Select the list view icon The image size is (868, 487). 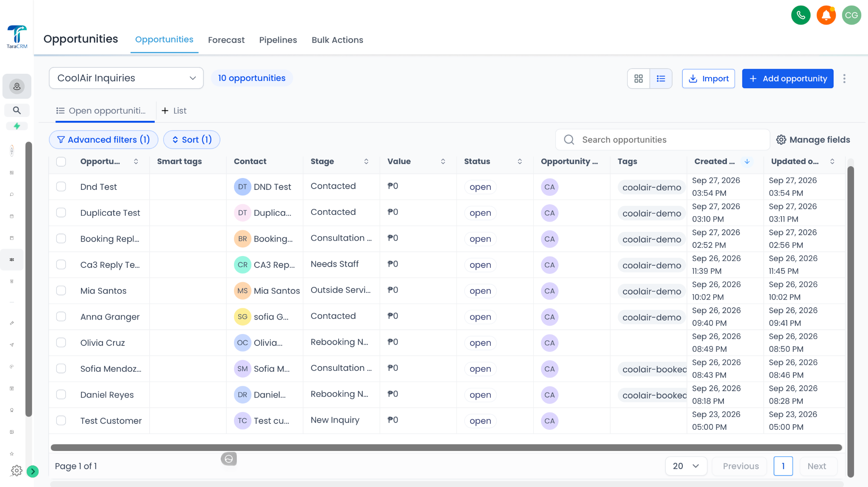[x=661, y=78]
